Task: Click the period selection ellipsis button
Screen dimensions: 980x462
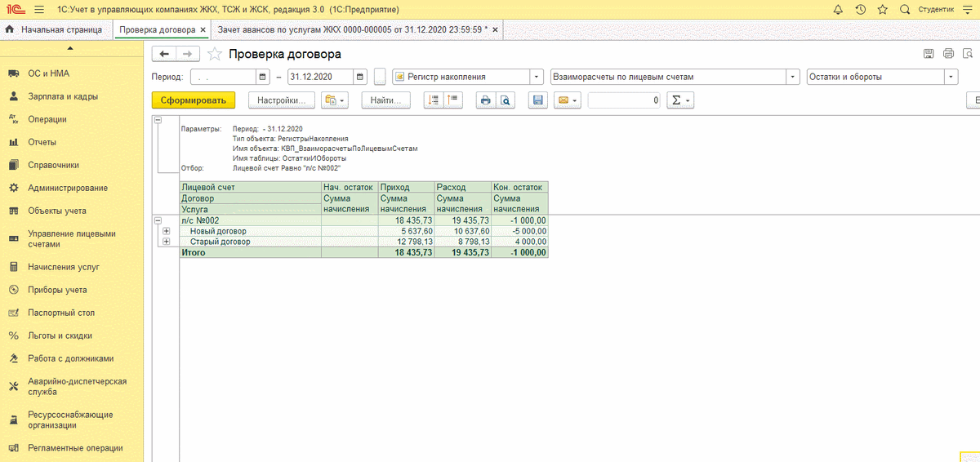Action: click(380, 77)
